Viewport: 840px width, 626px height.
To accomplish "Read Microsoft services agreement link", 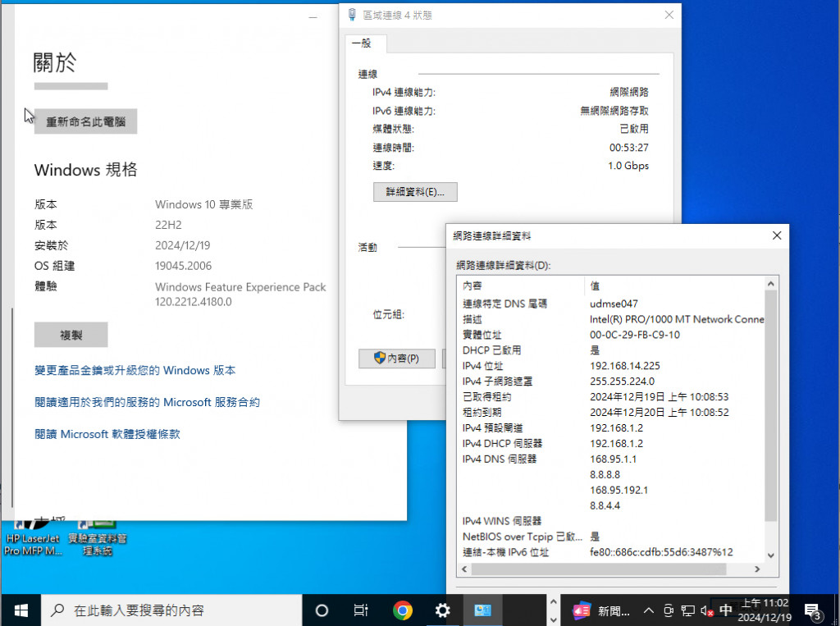I will tap(147, 402).
